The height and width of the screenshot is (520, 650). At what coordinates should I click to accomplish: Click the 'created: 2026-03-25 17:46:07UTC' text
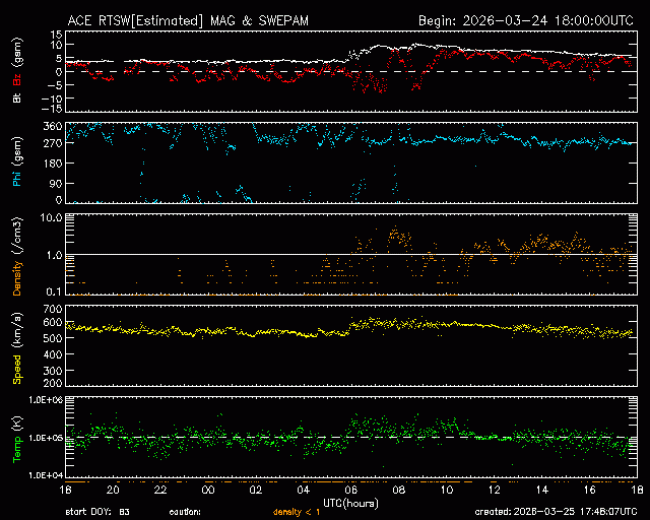coord(556,512)
